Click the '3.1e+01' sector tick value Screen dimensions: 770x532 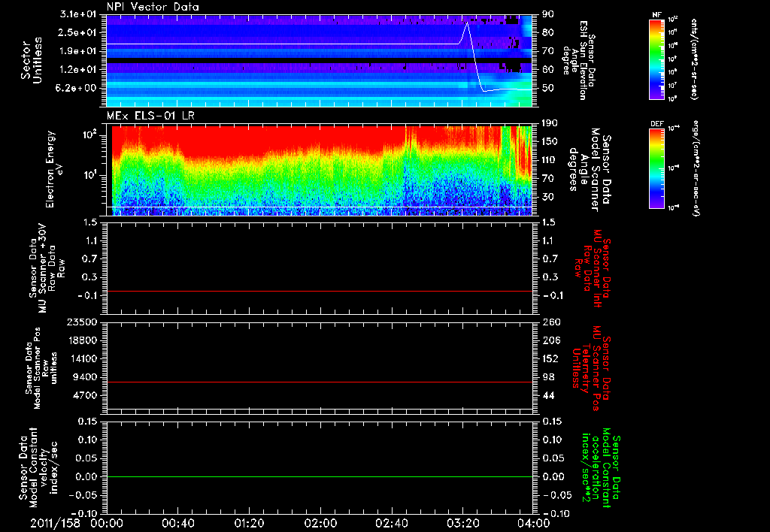tap(78, 14)
